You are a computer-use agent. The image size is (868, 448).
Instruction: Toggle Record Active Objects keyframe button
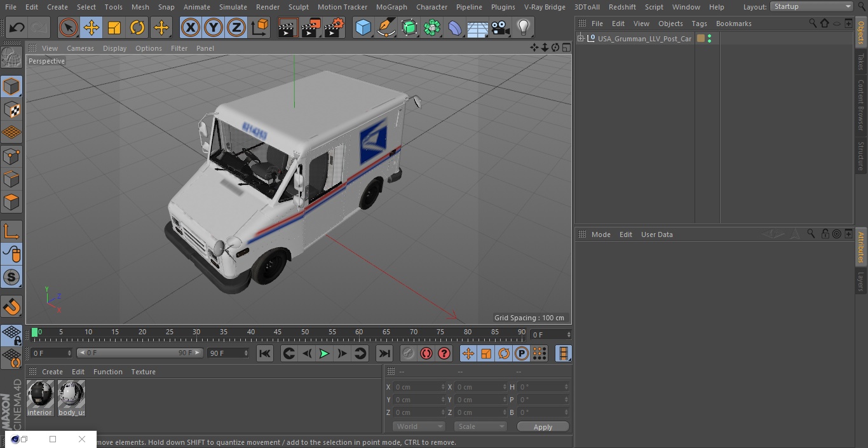click(409, 353)
